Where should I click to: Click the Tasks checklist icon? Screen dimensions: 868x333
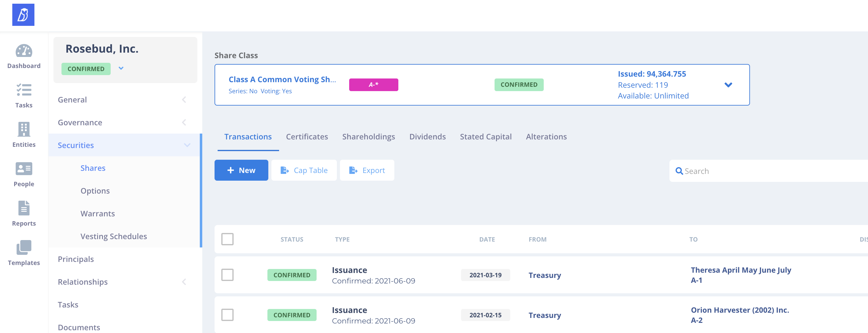click(x=24, y=90)
